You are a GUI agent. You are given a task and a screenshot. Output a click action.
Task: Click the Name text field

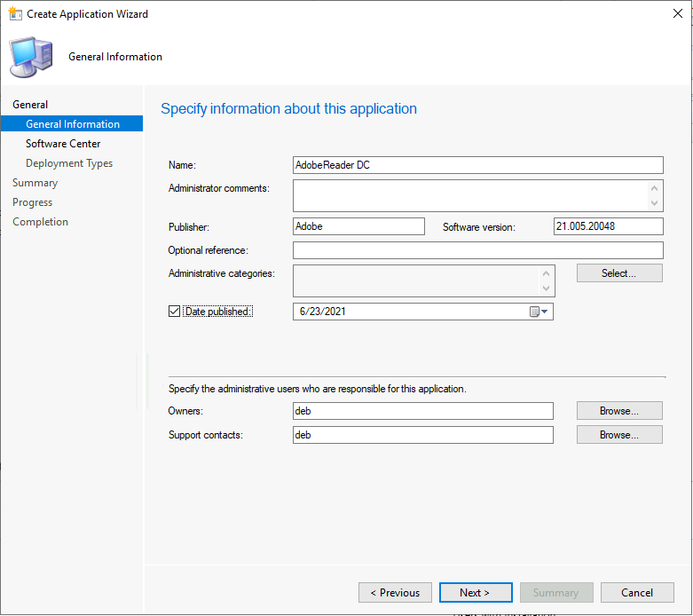[477, 165]
